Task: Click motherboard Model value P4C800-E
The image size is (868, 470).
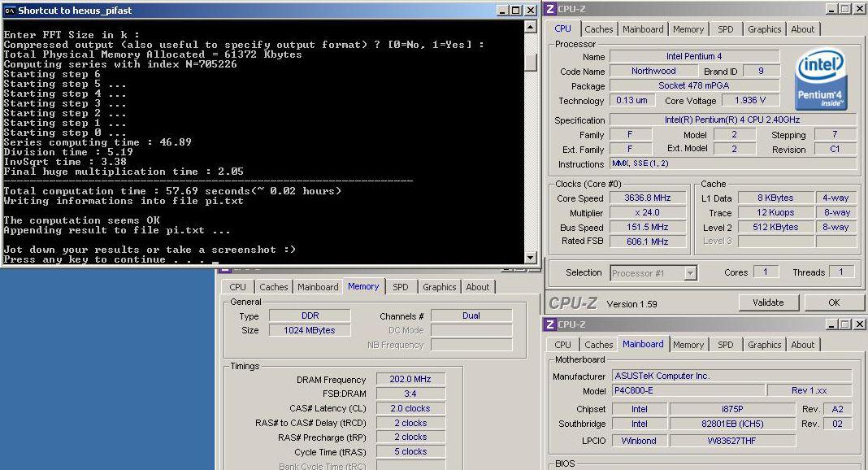Action: 688,391
